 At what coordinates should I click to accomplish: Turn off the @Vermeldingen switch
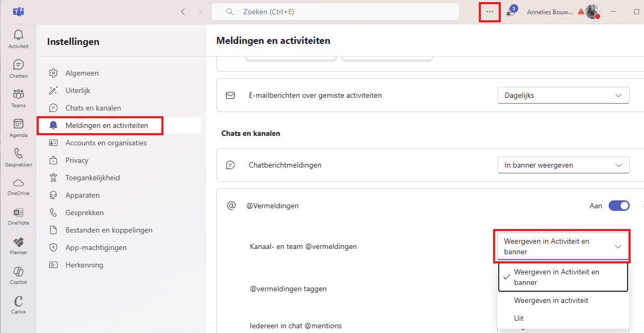pos(619,206)
